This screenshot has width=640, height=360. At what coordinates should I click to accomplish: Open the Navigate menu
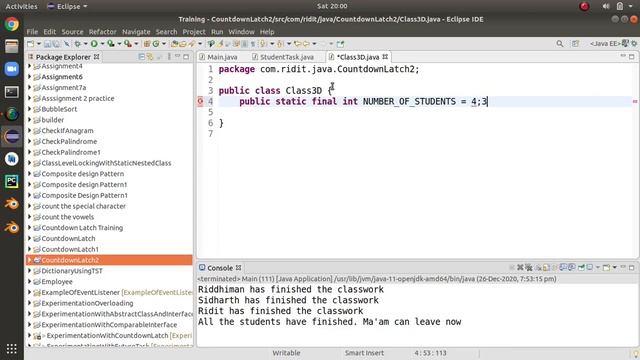[136, 31]
